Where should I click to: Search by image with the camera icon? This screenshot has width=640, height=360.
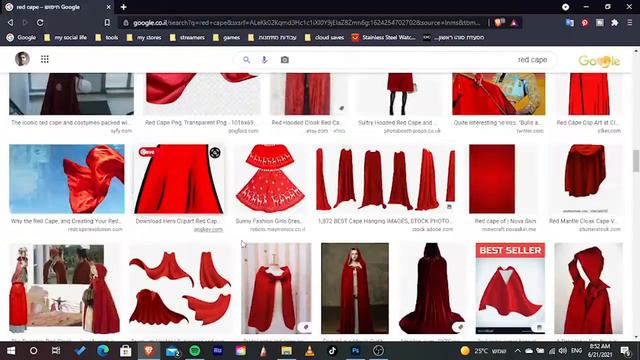[284, 60]
